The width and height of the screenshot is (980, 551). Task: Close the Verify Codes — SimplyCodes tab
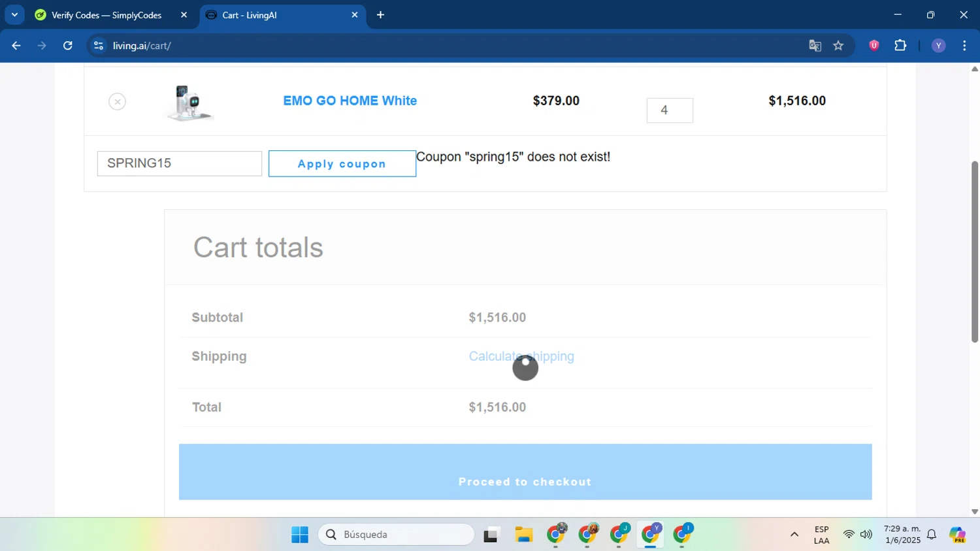pyautogui.click(x=184, y=15)
